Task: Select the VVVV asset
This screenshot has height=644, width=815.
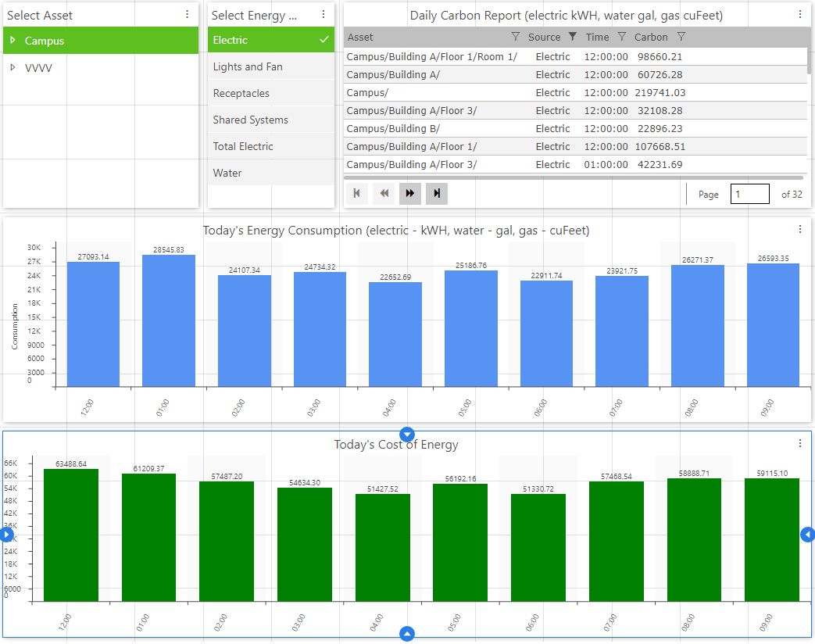Action: pyautogui.click(x=101, y=67)
